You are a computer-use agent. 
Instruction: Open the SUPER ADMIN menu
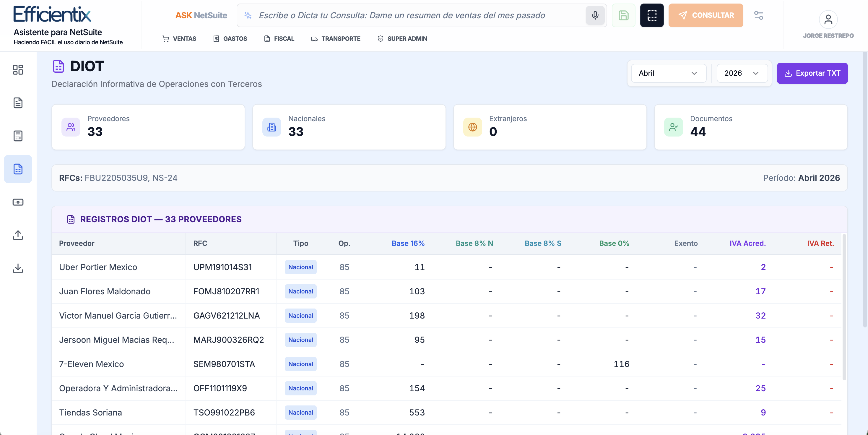point(402,39)
